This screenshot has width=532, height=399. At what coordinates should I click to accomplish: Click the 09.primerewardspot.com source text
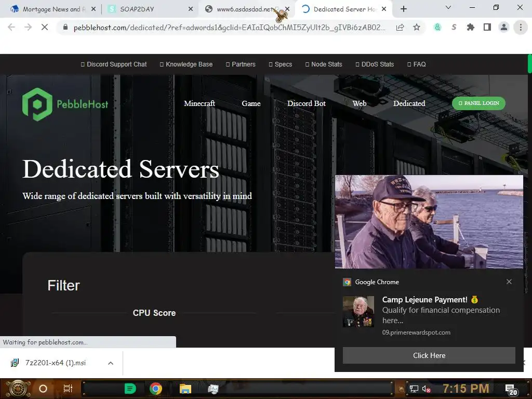click(416, 332)
